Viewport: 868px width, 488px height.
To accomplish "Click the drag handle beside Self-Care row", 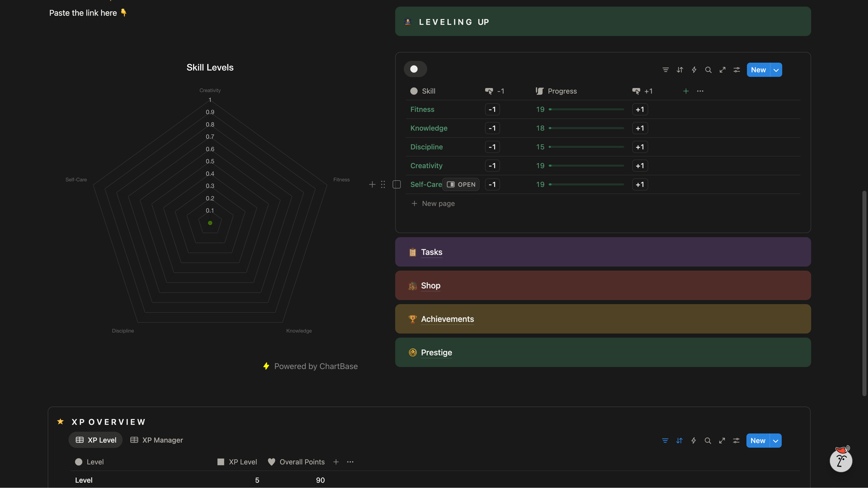I will coord(383,184).
